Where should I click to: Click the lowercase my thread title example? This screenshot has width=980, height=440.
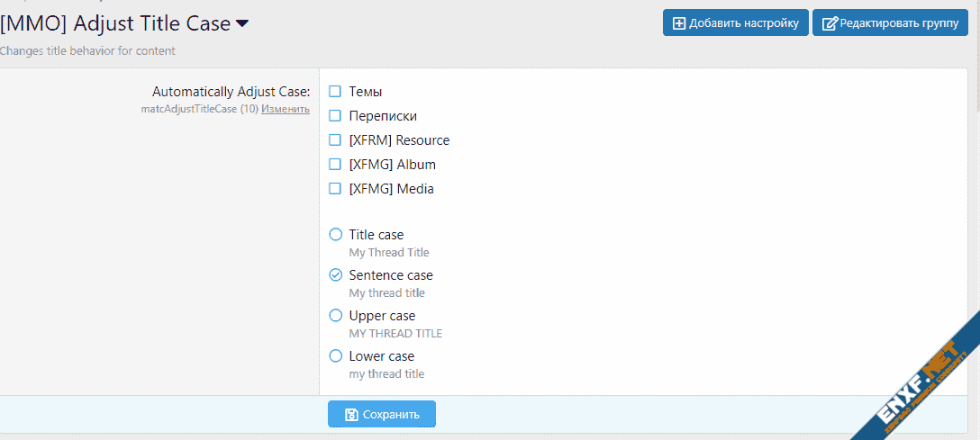pos(386,374)
